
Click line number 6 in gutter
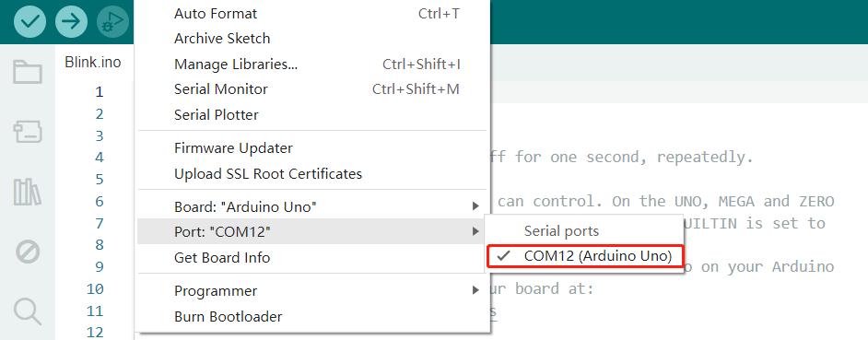coord(100,202)
